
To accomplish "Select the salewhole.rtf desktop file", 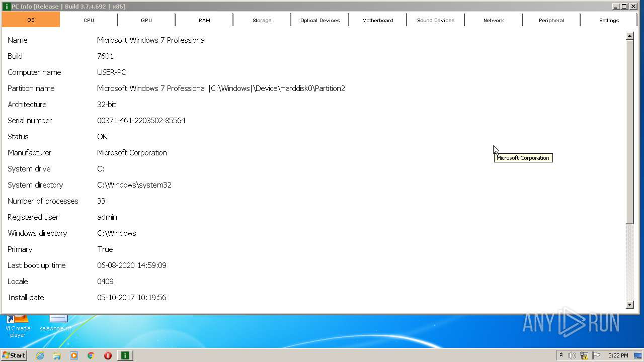I will click(56, 323).
